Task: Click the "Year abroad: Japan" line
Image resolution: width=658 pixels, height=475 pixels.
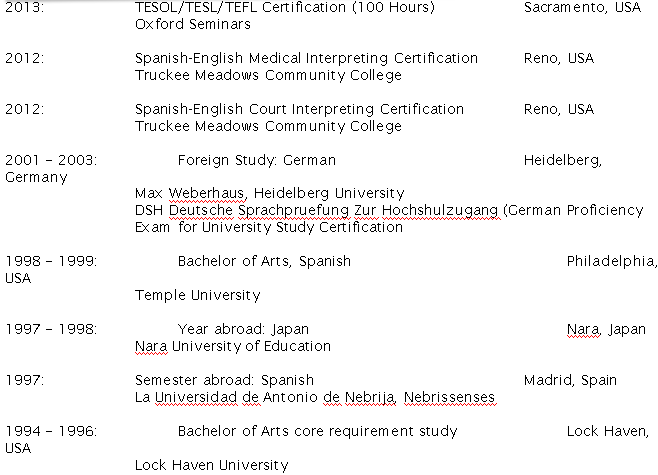Action: point(243,329)
